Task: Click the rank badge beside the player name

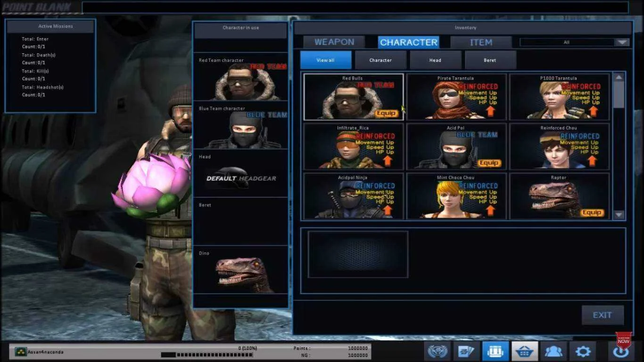Action: [20, 352]
